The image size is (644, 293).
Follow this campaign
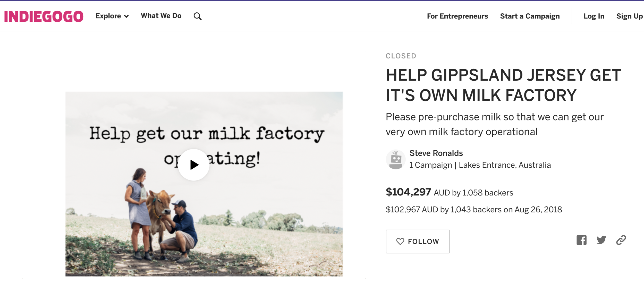(x=418, y=242)
